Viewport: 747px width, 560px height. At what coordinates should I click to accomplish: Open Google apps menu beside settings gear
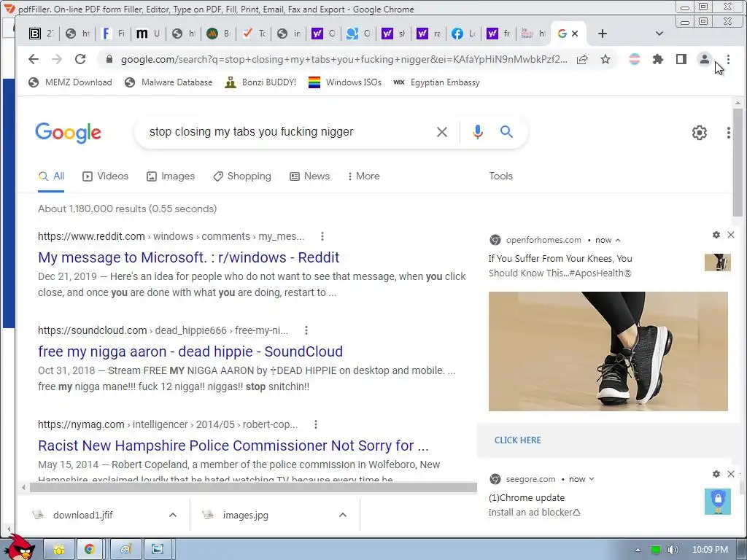coord(729,133)
